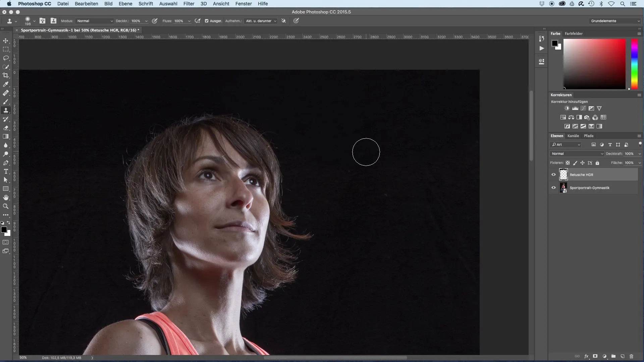Create a new layer via panel icon
The image size is (644, 362).
pyautogui.click(x=622, y=356)
